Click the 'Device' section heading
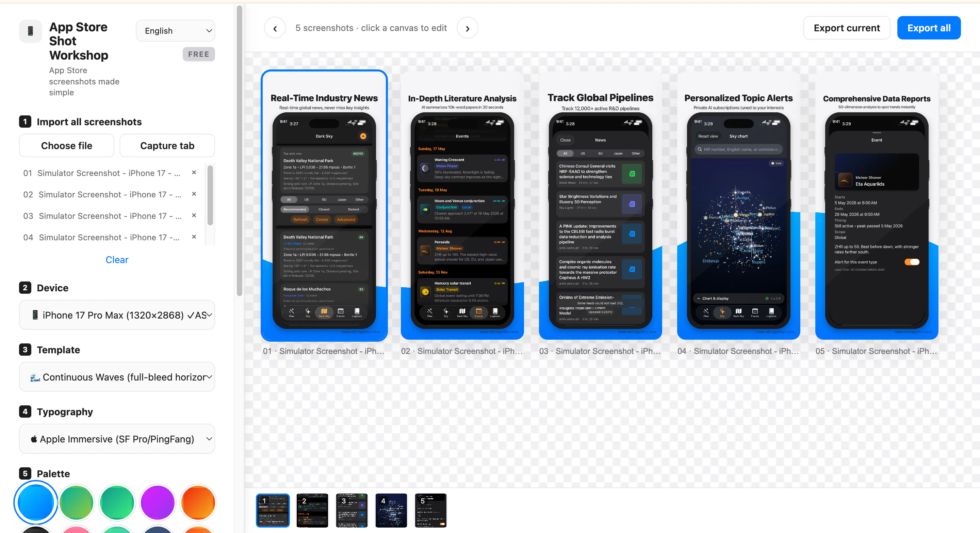The image size is (980, 533). pyautogui.click(x=52, y=288)
